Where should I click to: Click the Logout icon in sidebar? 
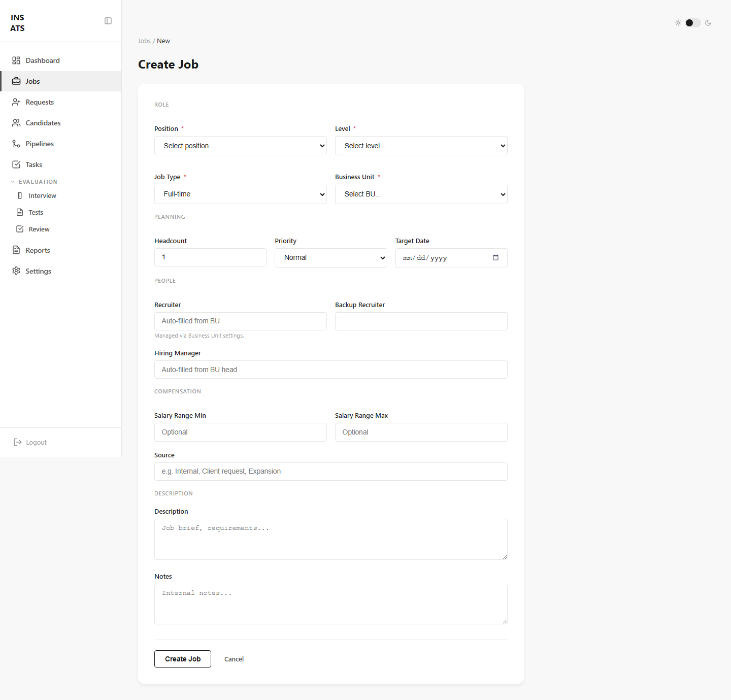click(18, 442)
